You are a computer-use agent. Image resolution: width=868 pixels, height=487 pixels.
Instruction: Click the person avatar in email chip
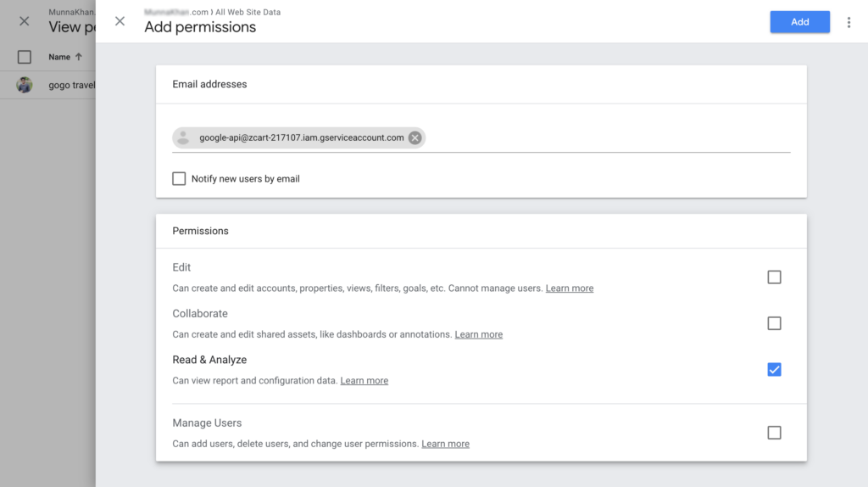(183, 137)
